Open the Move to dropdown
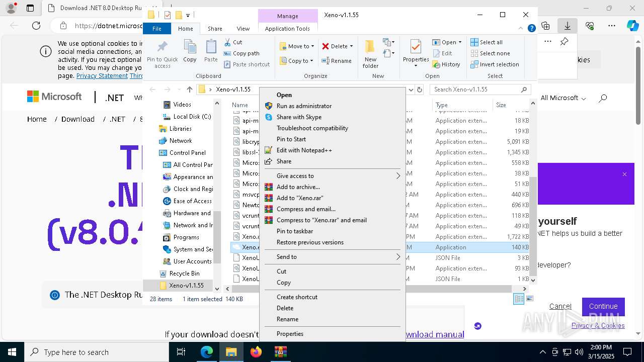644x362 pixels. [x=297, y=46]
